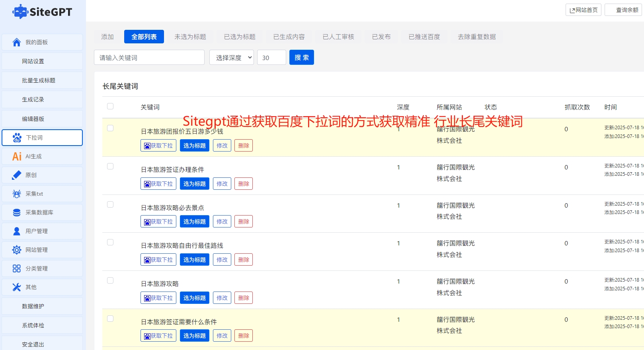644x350 pixels.
Task: Click 获取下拉 for 日本旅游团报价五日游多少钱
Action: tap(158, 146)
